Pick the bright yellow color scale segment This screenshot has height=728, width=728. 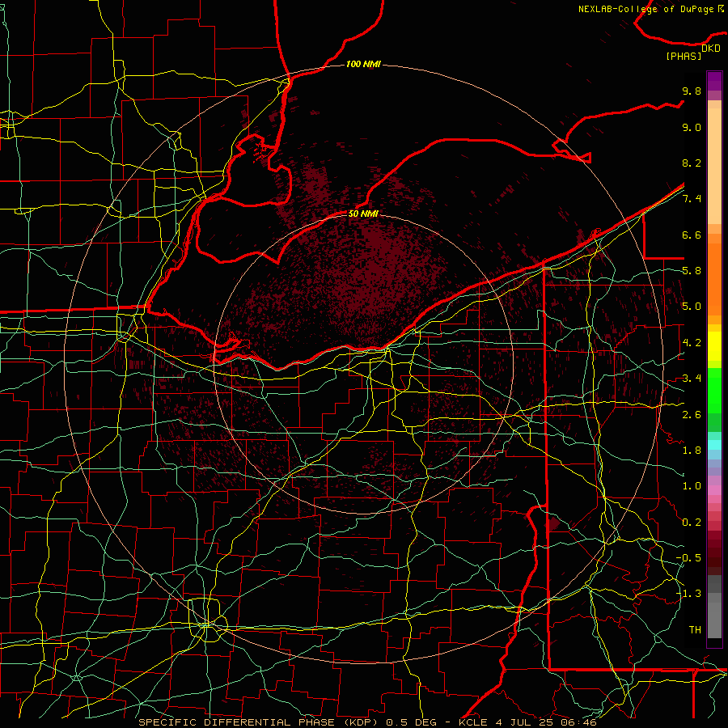(714, 346)
